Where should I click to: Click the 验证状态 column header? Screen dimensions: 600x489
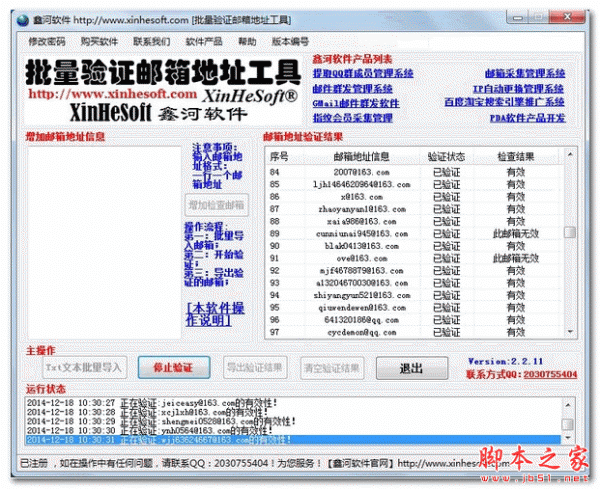[x=446, y=156]
